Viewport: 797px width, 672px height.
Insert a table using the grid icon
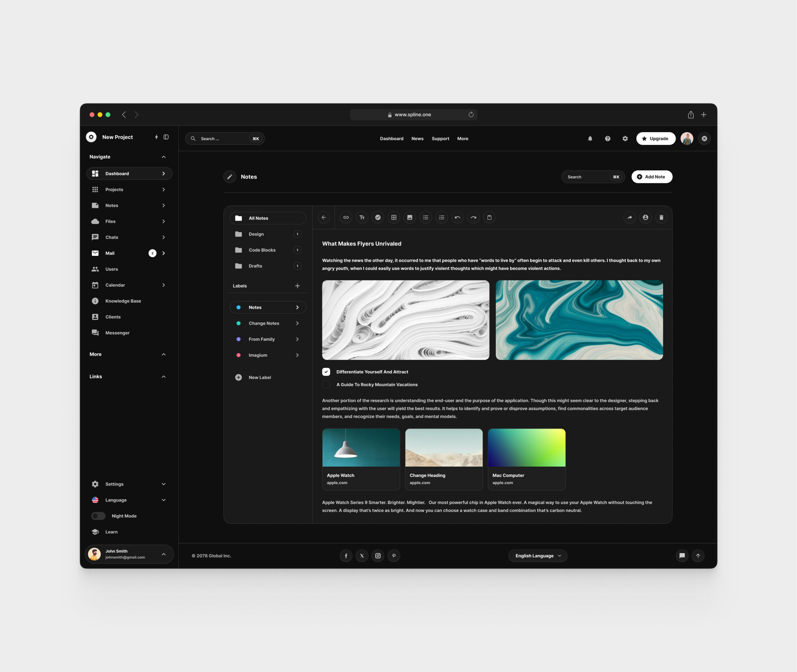(x=394, y=218)
